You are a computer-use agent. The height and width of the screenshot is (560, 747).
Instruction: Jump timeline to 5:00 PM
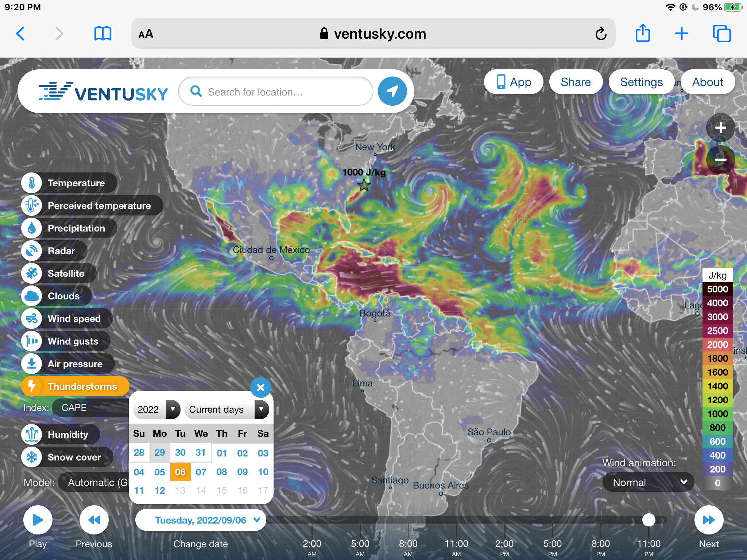point(553,548)
